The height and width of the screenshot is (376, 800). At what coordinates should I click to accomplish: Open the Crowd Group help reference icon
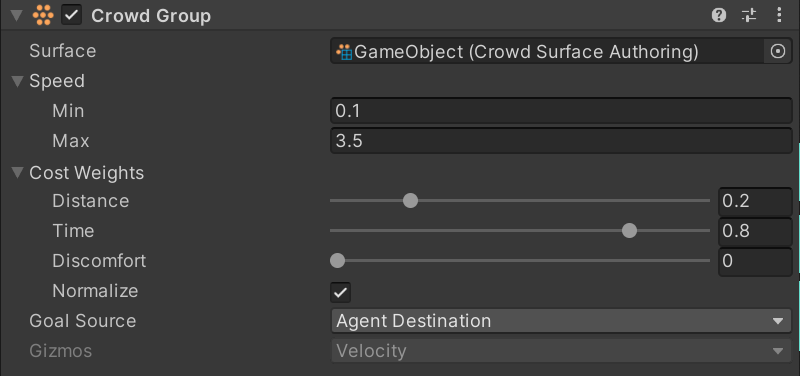[719, 15]
